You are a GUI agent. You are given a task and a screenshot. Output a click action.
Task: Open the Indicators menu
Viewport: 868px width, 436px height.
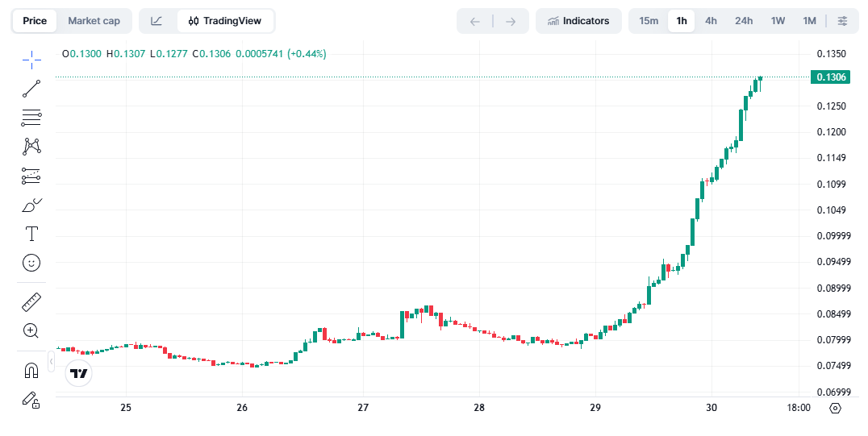(x=578, y=21)
